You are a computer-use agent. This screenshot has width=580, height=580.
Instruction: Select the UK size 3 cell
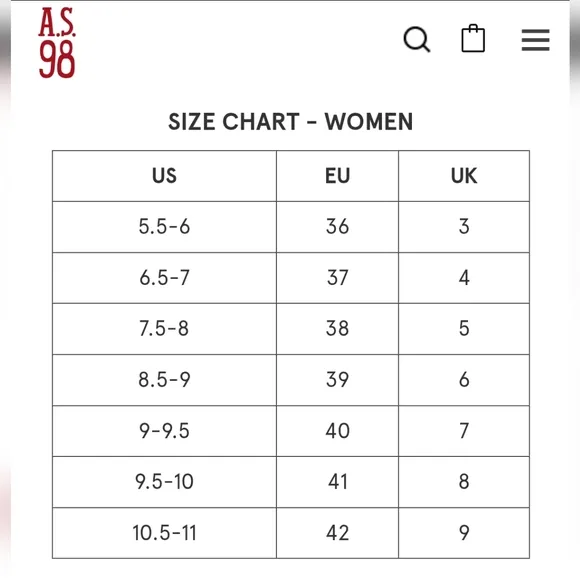pyautogui.click(x=464, y=227)
